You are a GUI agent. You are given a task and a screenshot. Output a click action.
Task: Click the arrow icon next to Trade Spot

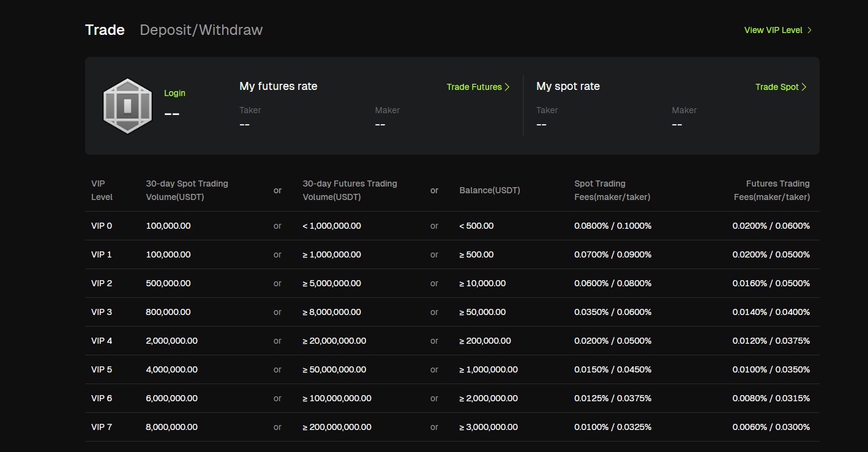[x=804, y=87]
